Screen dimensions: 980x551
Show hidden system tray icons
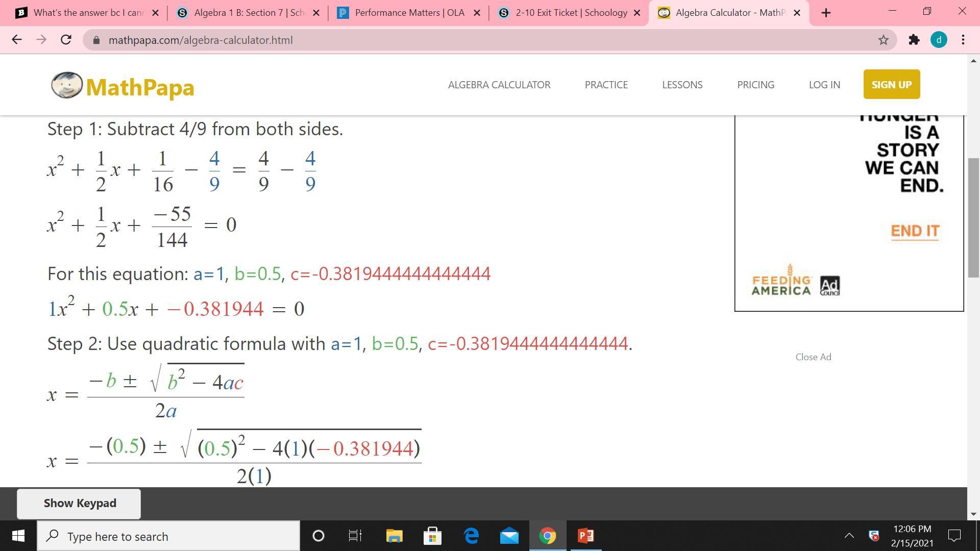(x=849, y=536)
